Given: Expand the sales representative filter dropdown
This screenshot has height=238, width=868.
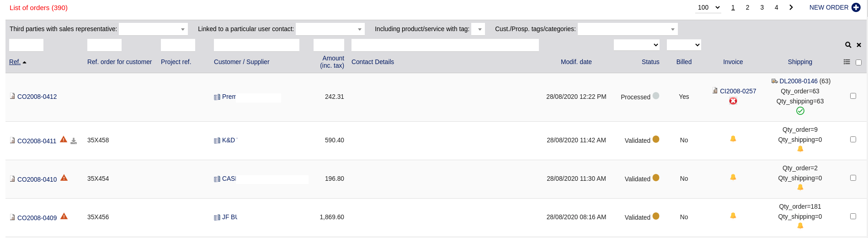Looking at the screenshot, I should 153,29.
